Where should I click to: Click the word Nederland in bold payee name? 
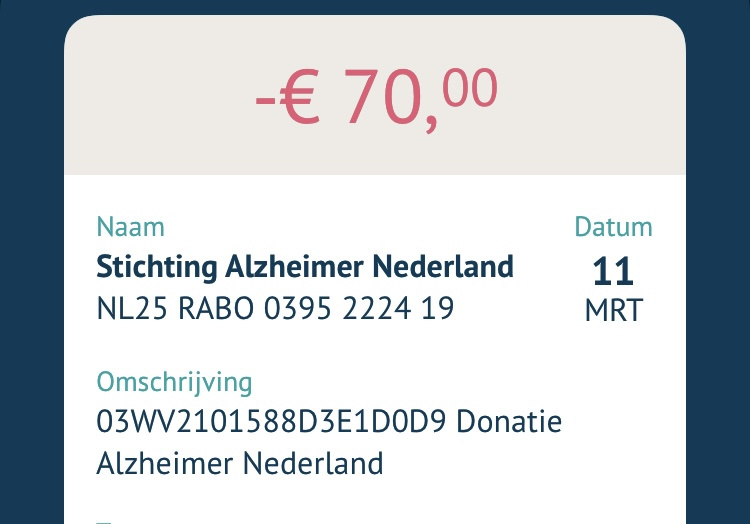[x=443, y=266]
